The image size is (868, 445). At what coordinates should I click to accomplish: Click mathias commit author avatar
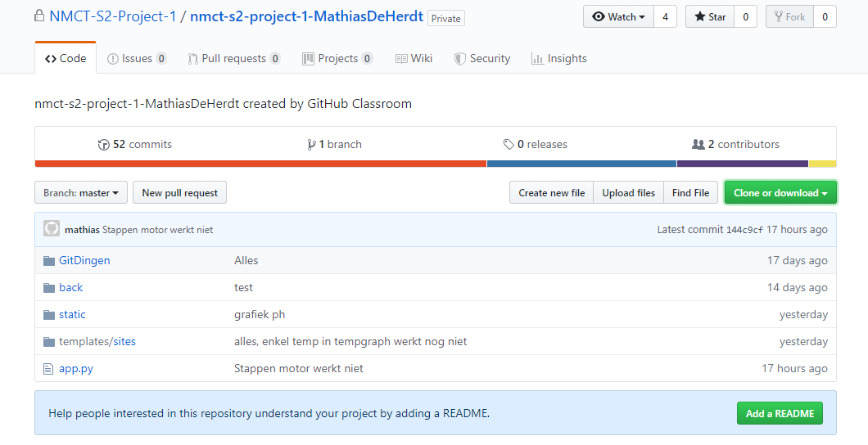click(x=52, y=229)
